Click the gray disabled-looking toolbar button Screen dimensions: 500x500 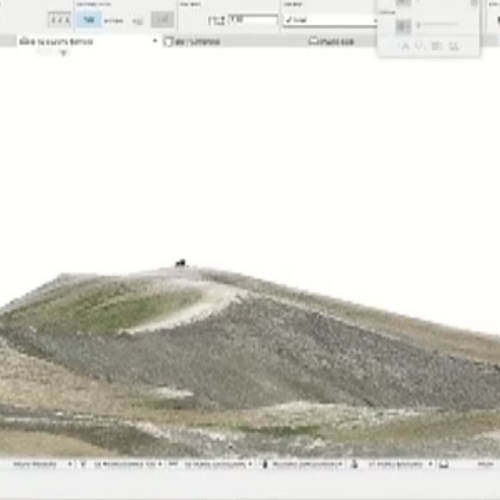pyautogui.click(x=163, y=20)
